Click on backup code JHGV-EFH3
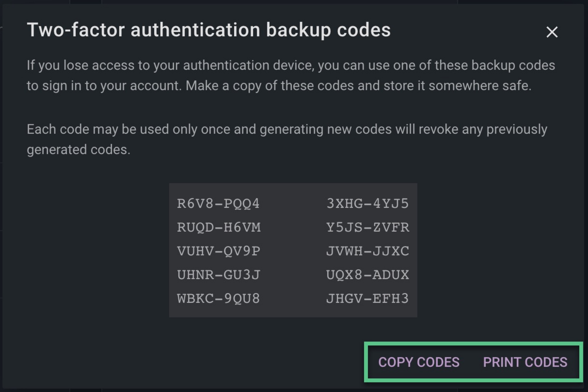This screenshot has width=588, height=392. point(367,298)
